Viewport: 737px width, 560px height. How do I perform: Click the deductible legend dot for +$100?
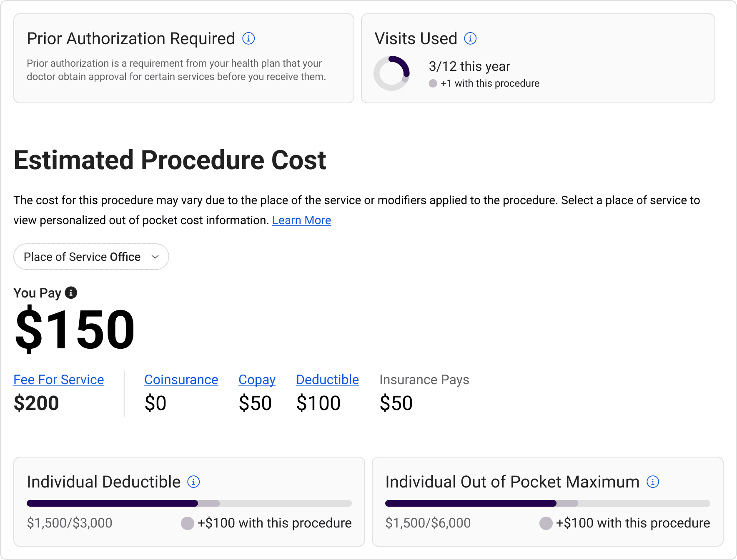(188, 523)
